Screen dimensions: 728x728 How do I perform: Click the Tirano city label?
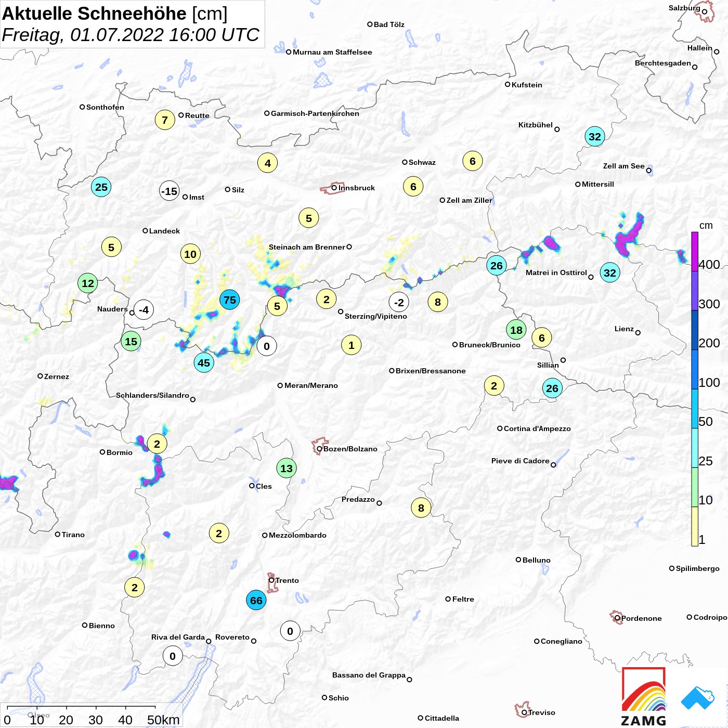[73, 535]
